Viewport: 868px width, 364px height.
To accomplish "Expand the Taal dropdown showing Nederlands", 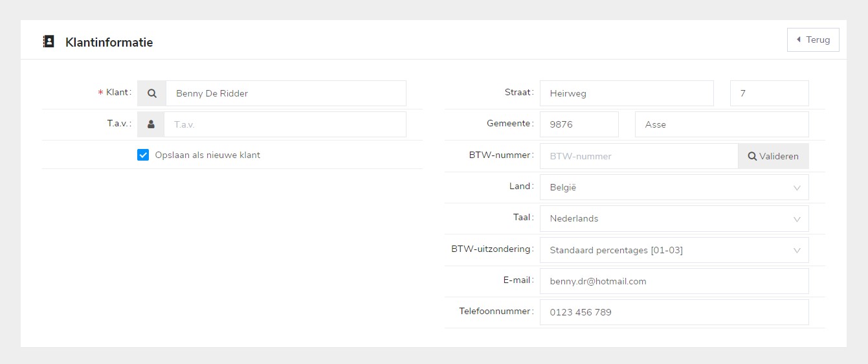I will 673,218.
